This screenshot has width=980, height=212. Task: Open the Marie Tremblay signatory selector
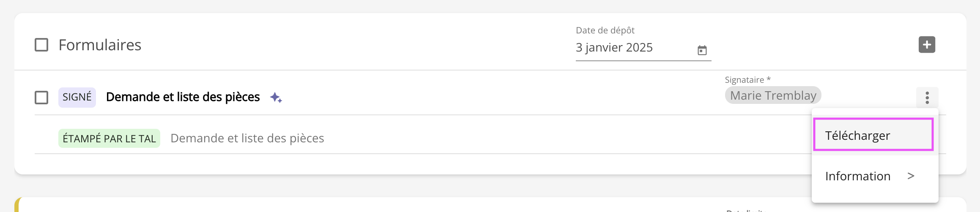[773, 95]
